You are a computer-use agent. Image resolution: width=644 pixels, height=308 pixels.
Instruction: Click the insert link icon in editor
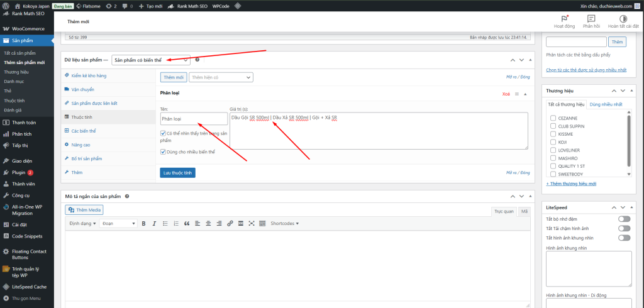230,223
